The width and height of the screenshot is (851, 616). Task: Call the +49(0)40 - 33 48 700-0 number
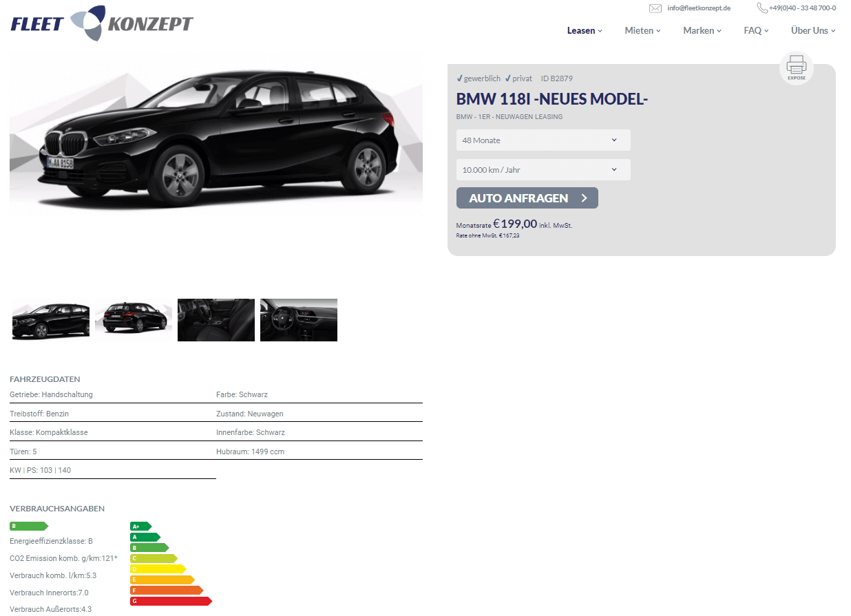(x=803, y=8)
